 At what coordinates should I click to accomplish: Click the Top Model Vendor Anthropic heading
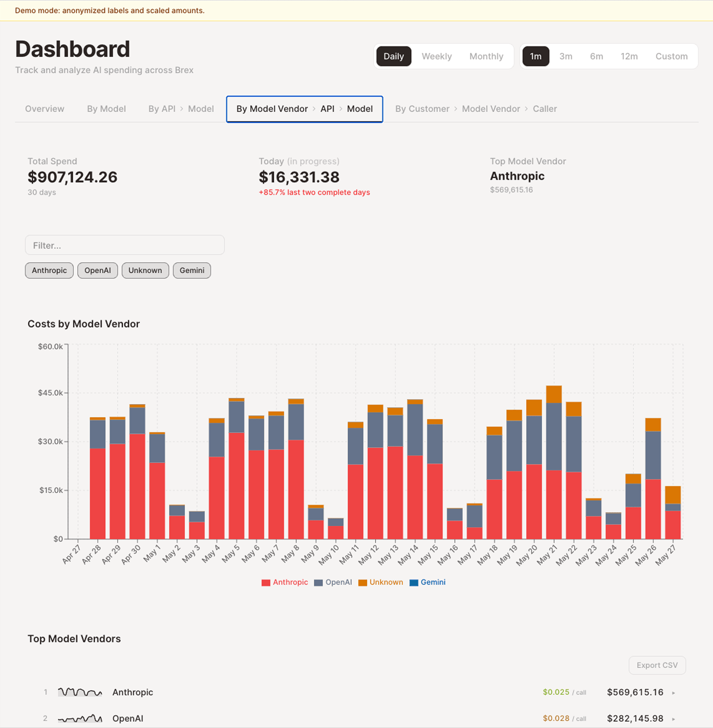tap(517, 176)
